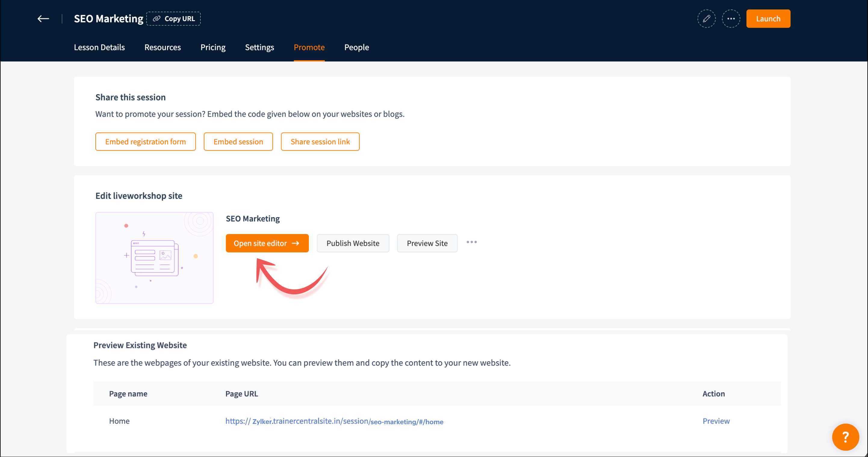Click the pencil edit icon in header

706,19
